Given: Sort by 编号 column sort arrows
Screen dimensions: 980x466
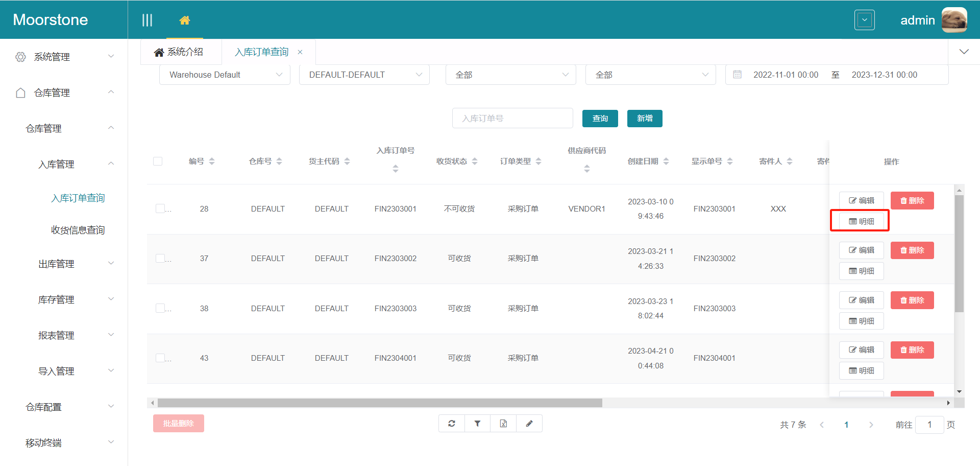Looking at the screenshot, I should [212, 161].
